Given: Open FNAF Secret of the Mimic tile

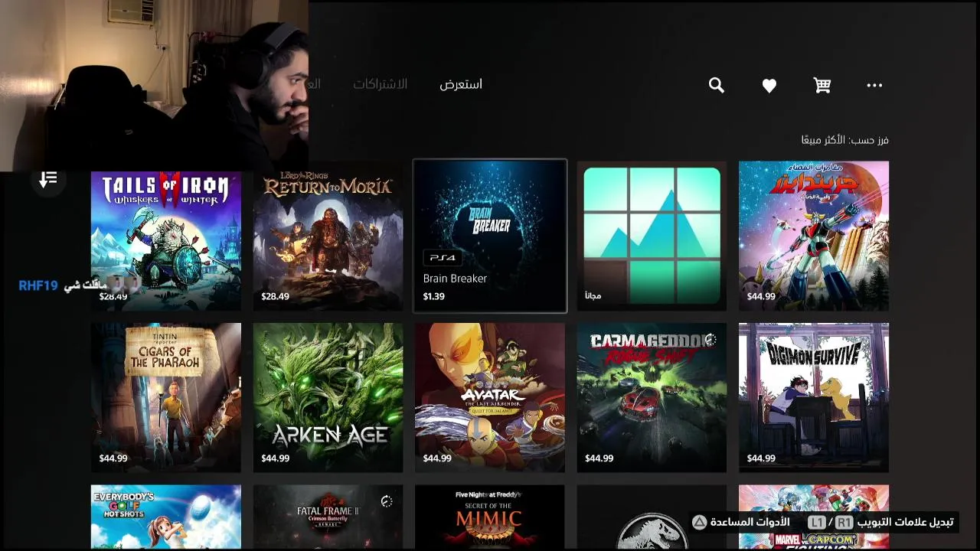Looking at the screenshot, I should 490,517.
